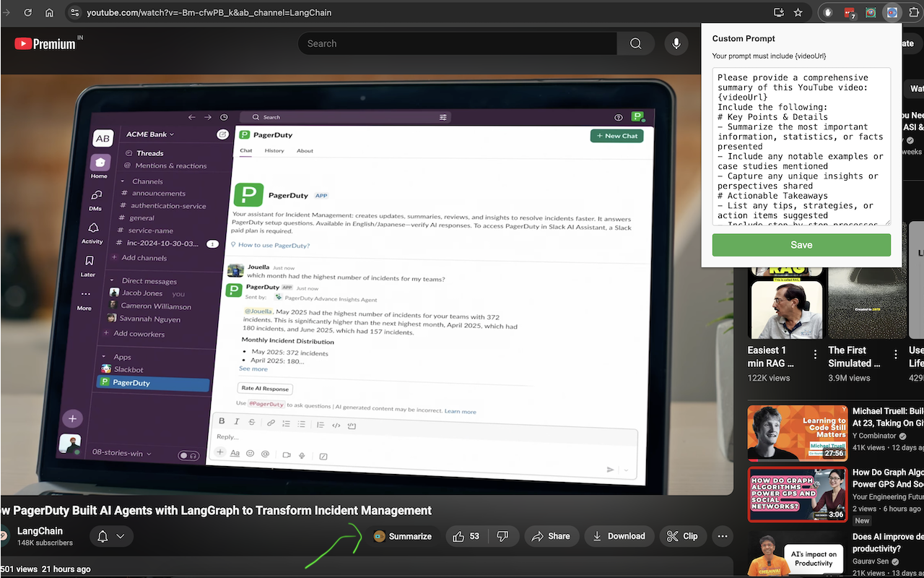The width and height of the screenshot is (924, 578).
Task: Click the magnifier search button
Action: pyautogui.click(x=635, y=43)
